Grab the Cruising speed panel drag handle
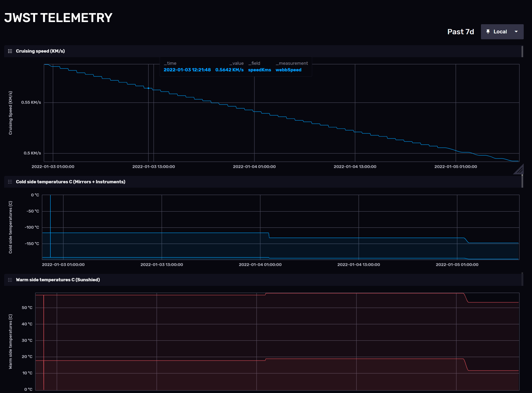The image size is (532, 393). (10, 51)
